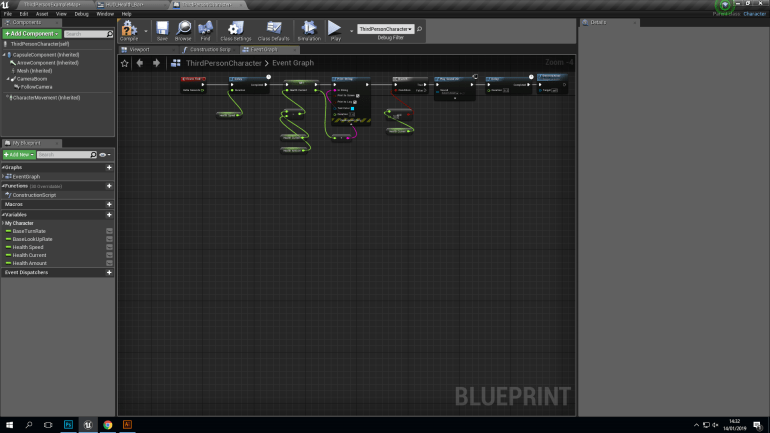Image resolution: width=770 pixels, height=433 pixels.
Task: Toggle Health Speed variable visibility eye
Action: [110, 247]
